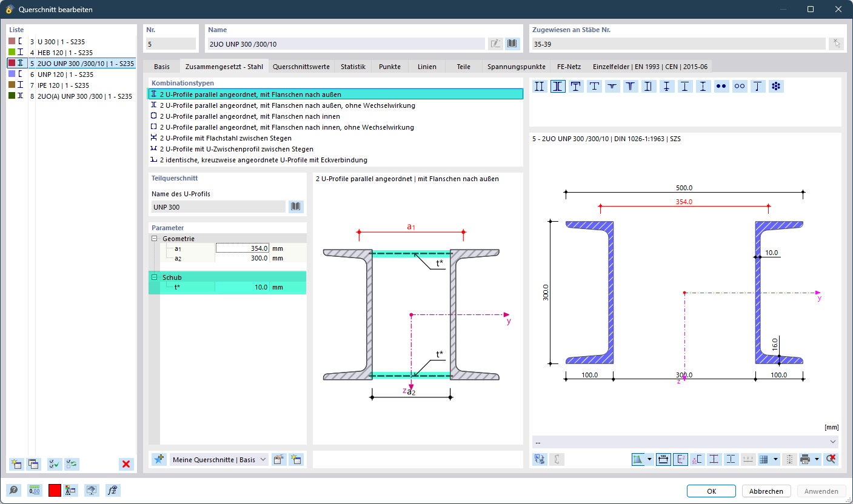
Task: Open the units and decimals 0,00 icon
Action: point(34,491)
